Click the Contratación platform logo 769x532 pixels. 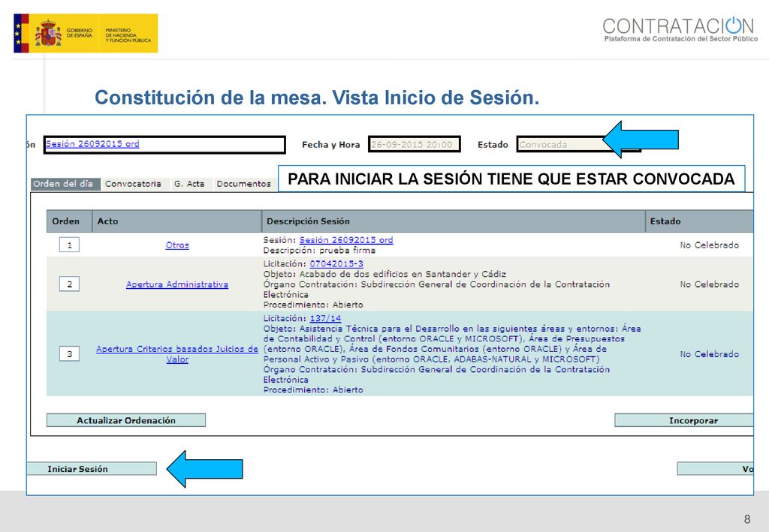click(x=680, y=29)
